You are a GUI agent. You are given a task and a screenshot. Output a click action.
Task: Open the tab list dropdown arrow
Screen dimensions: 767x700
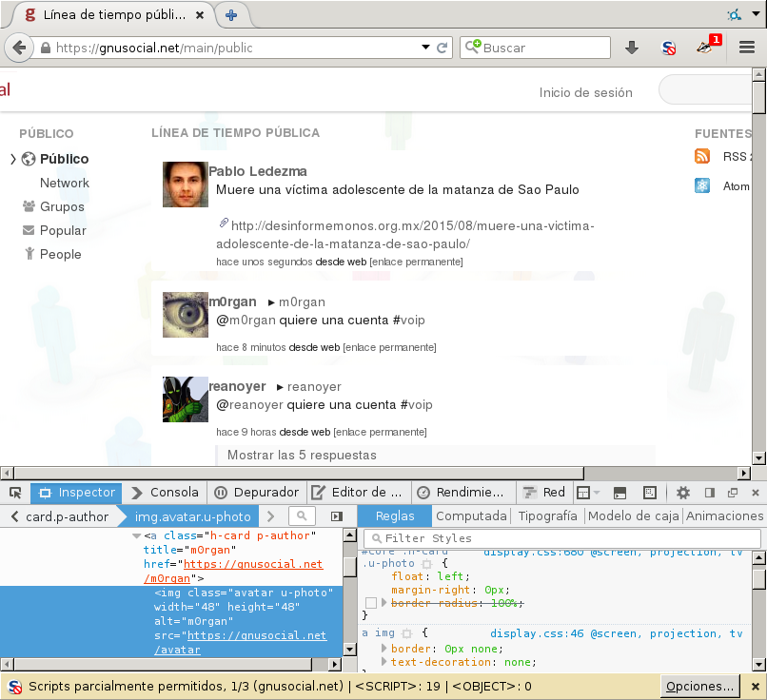tap(756, 13)
